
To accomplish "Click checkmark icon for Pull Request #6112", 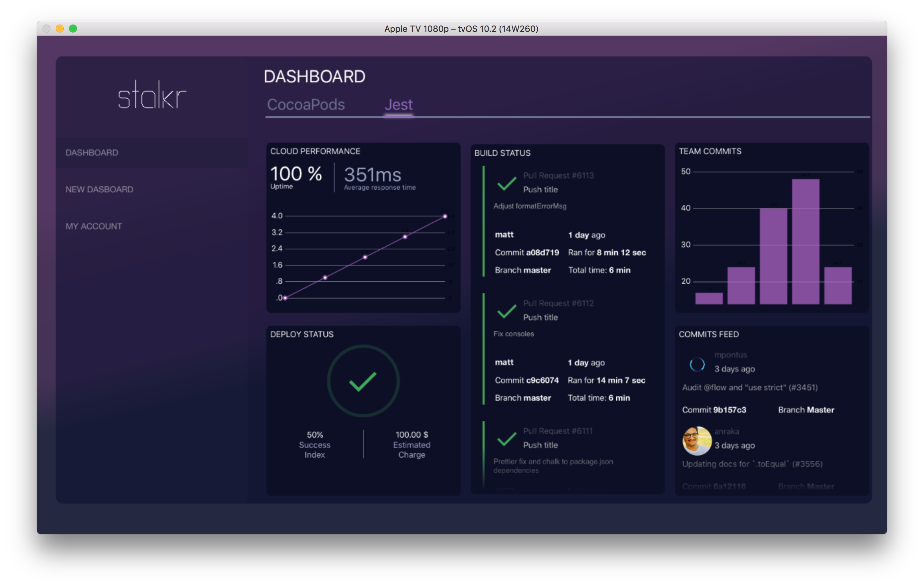I will pyautogui.click(x=506, y=311).
